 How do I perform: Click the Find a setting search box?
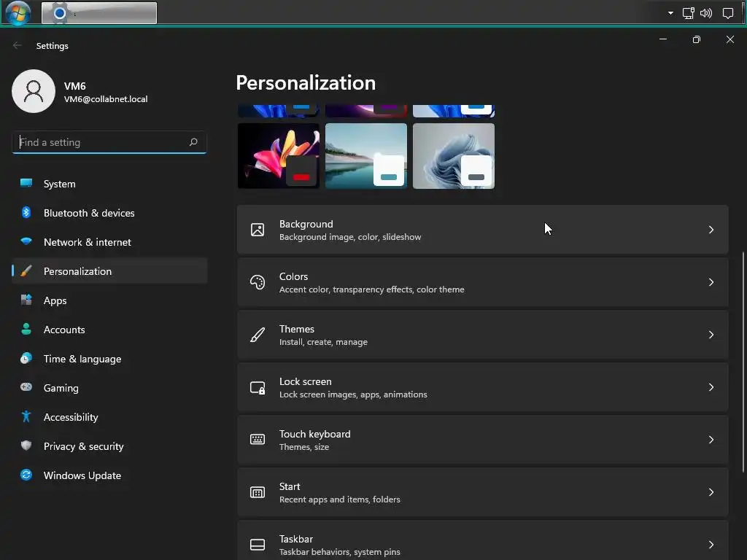(x=109, y=142)
